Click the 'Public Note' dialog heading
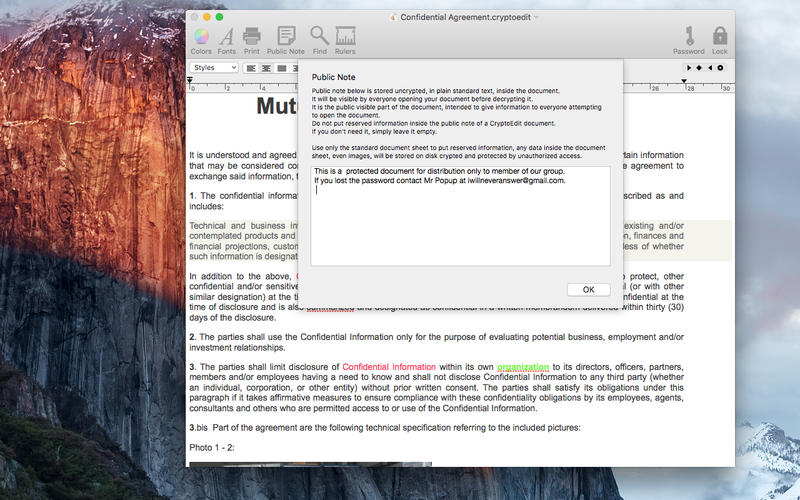This screenshot has width=800, height=500. (x=334, y=77)
